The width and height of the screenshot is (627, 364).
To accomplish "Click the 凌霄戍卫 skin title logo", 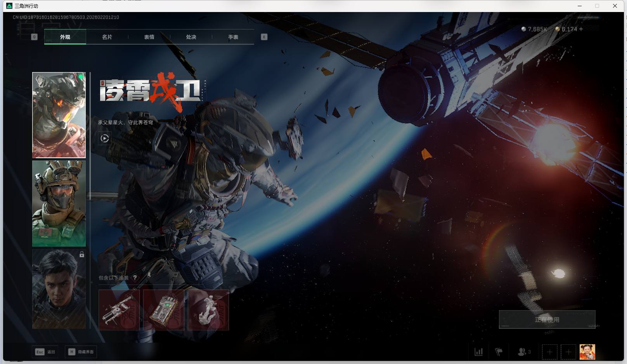I will point(152,92).
